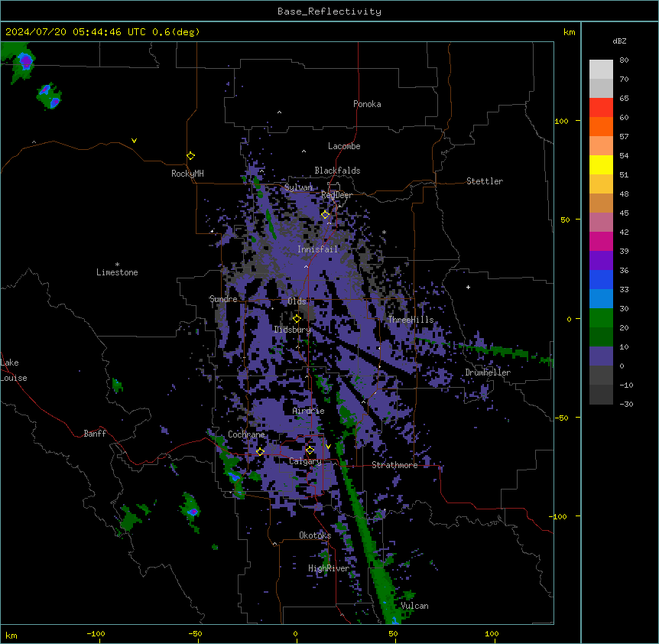Click the Sundre label
The width and height of the screenshot is (659, 644).
[x=223, y=299]
